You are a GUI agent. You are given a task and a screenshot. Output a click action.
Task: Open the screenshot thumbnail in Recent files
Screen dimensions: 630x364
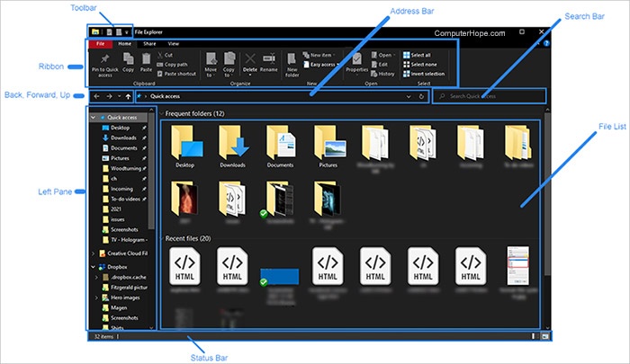518,266
